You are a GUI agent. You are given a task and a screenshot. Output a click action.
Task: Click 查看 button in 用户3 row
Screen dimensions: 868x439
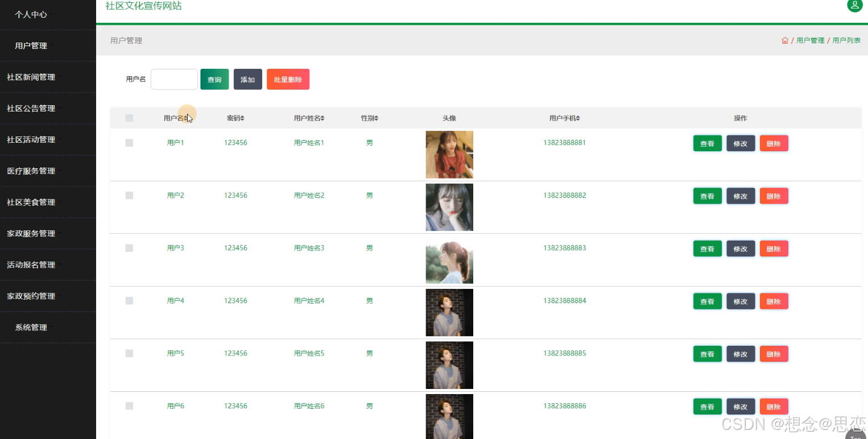coord(707,249)
